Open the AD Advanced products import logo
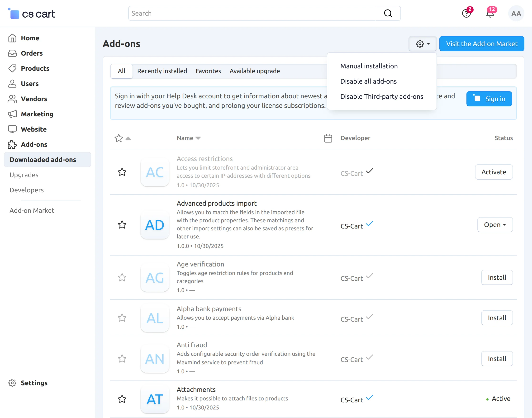Screen dimensions: 532x418 pyautogui.click(x=155, y=225)
